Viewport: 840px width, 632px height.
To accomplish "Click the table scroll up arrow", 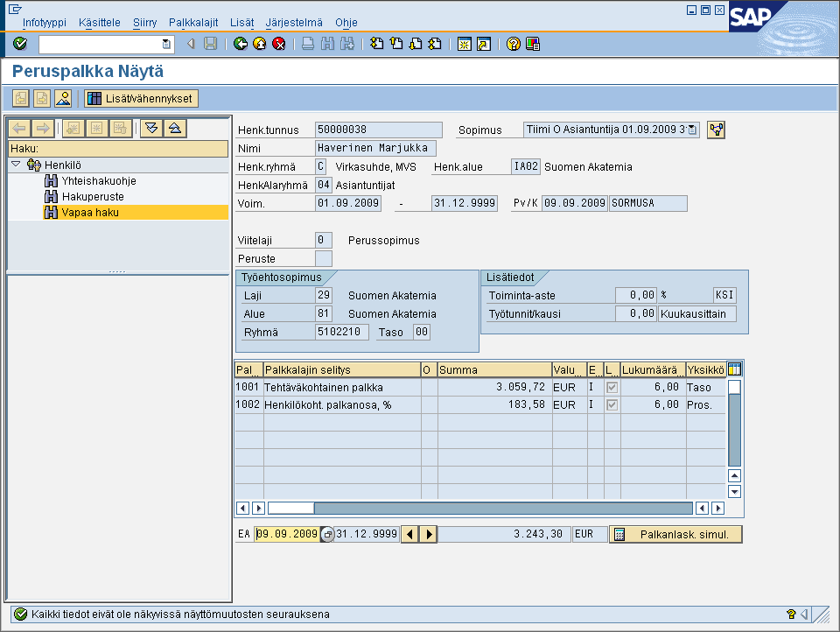I will point(734,475).
